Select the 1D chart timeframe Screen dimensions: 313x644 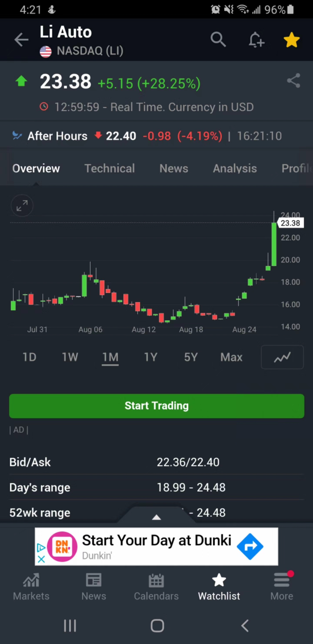(30, 357)
